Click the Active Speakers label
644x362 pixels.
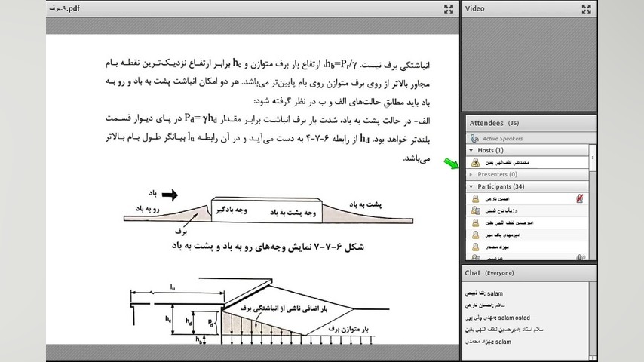pos(502,139)
